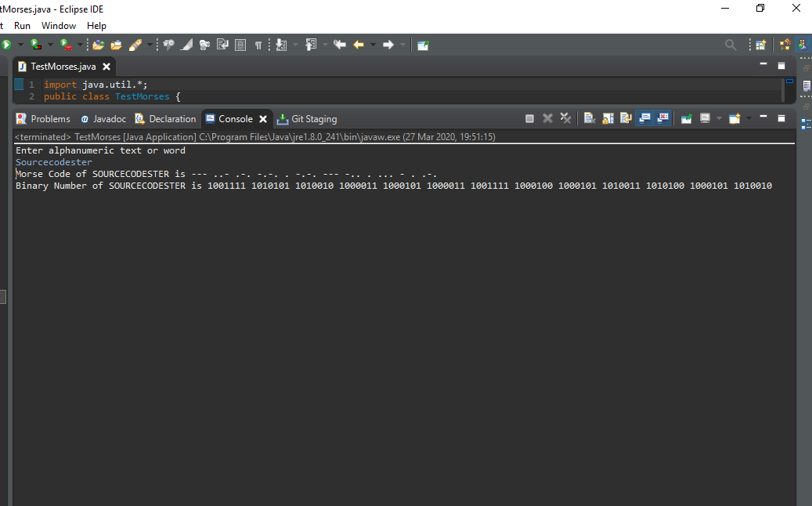Viewport: 812px width, 506px height.
Task: Open the Java perspective icon
Action: (x=801, y=45)
